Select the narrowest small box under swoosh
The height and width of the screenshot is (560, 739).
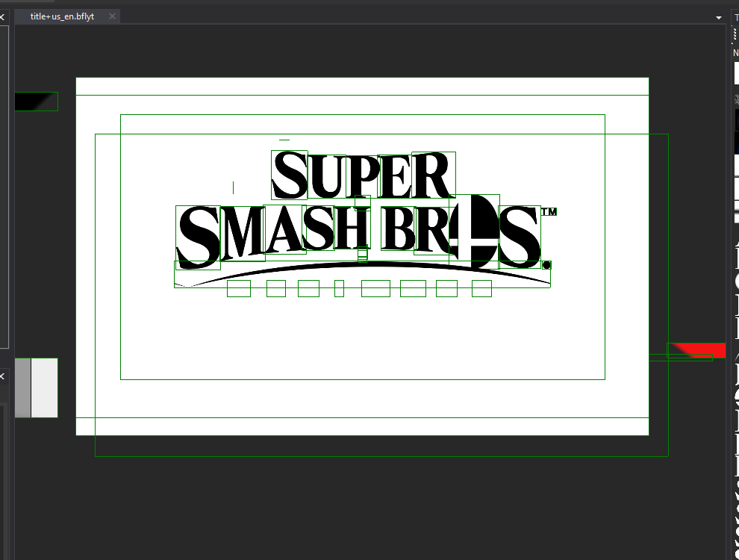pos(339,288)
